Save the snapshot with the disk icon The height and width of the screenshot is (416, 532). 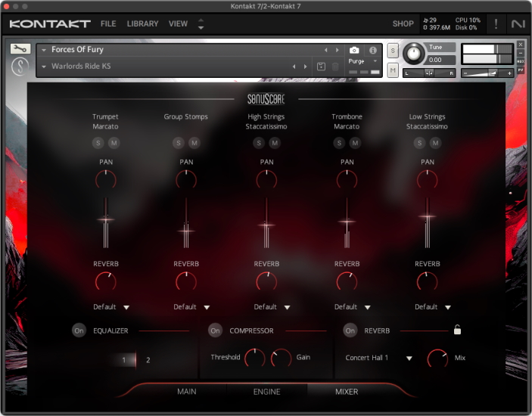coord(321,67)
